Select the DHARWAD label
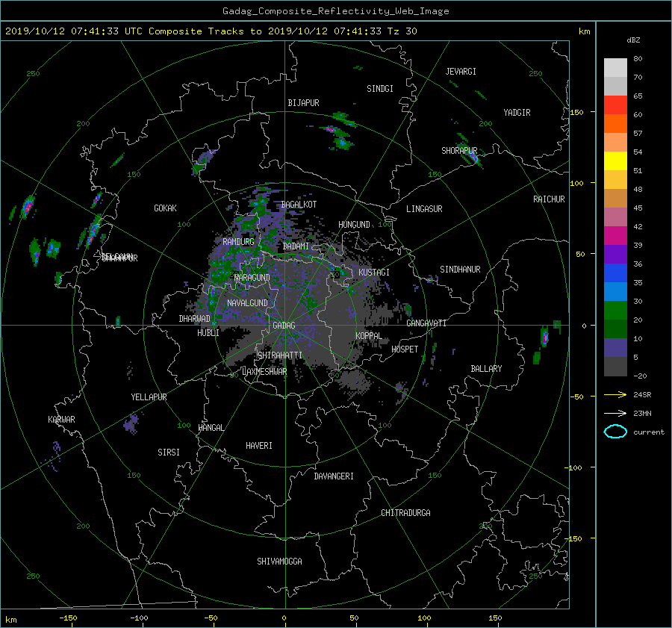The height and width of the screenshot is (628, 672). coord(195,319)
